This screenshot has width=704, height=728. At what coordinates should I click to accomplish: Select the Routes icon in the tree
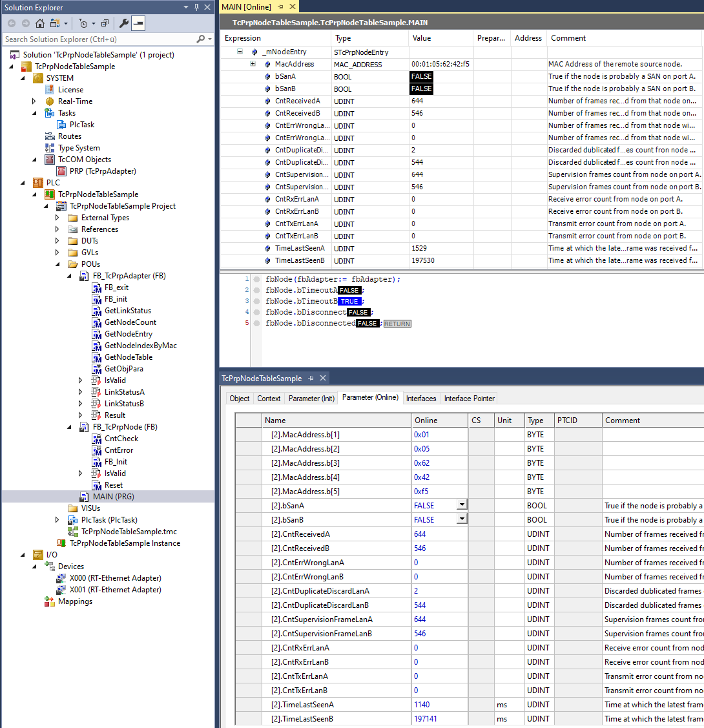pyautogui.click(x=50, y=136)
